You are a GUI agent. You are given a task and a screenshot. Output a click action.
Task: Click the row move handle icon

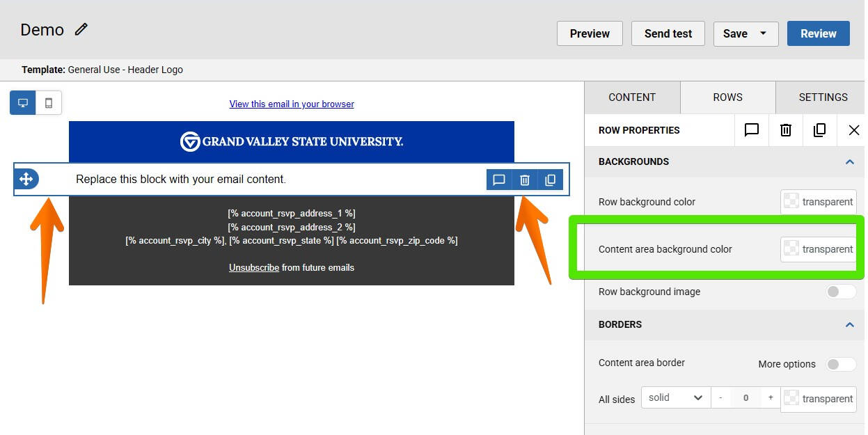click(26, 180)
